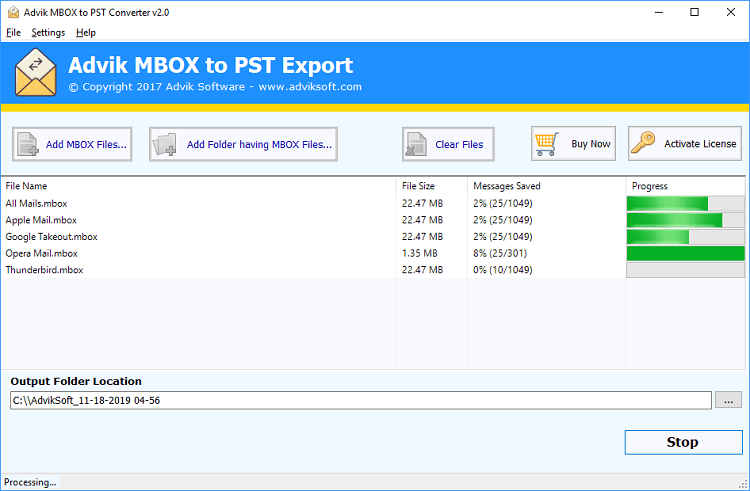Viewport: 750px width, 491px height.
Task: Select the Opera Mail.mbox file name
Action: point(42,253)
